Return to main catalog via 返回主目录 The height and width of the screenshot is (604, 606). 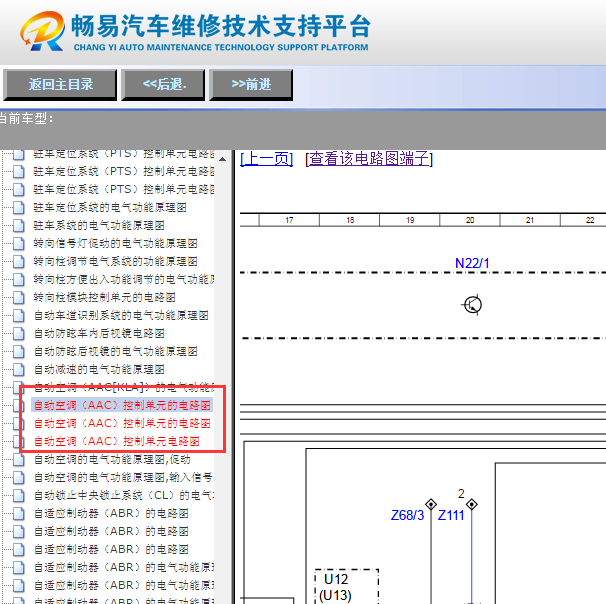[60, 85]
